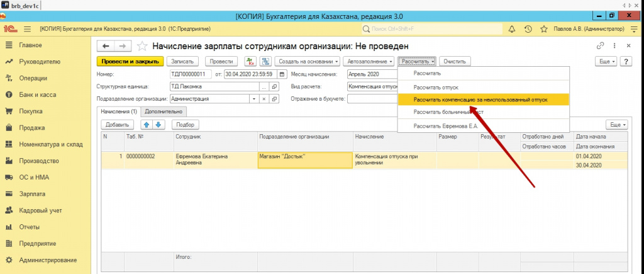Viewport: 644px width, 274px height.
Task: Open help with question mark button
Action: [626, 61]
